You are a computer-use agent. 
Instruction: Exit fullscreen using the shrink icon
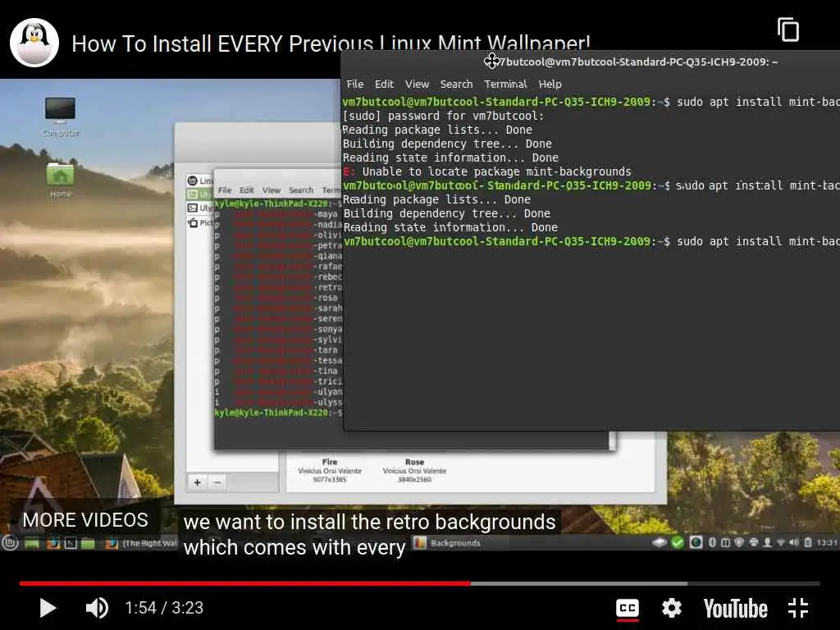click(798, 608)
